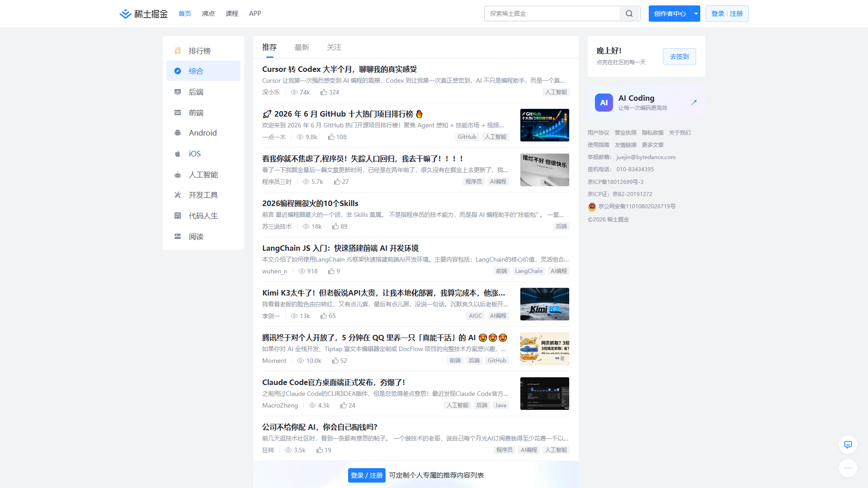This screenshot has height=488, width=868.
Task: Open article Cursor 转 Codex 大半个月
Action: [x=340, y=69]
